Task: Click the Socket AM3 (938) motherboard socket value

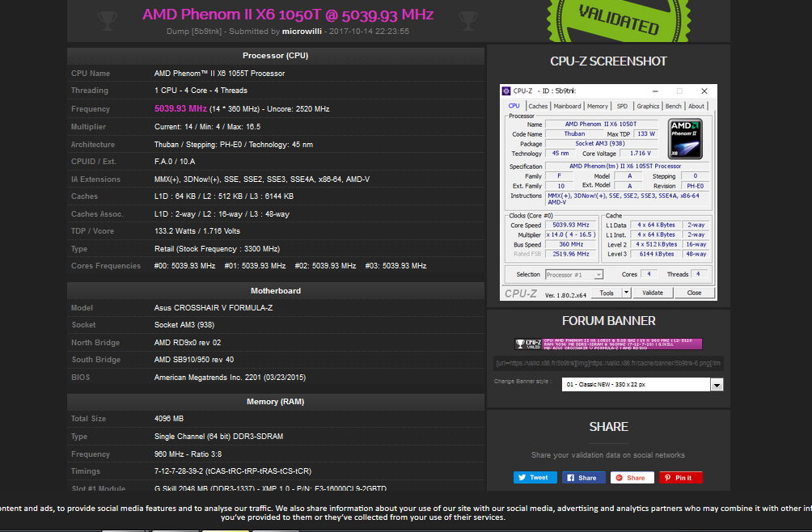Action: coord(184,325)
